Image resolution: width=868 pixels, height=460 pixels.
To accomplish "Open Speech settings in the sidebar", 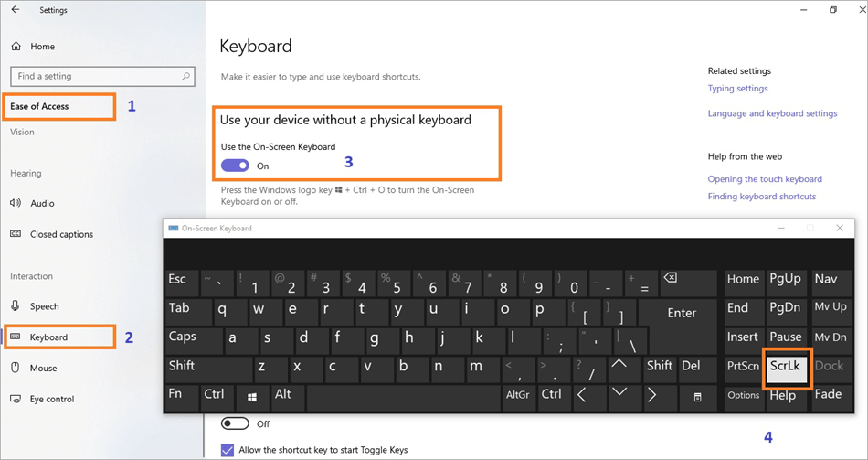I will [x=35, y=306].
